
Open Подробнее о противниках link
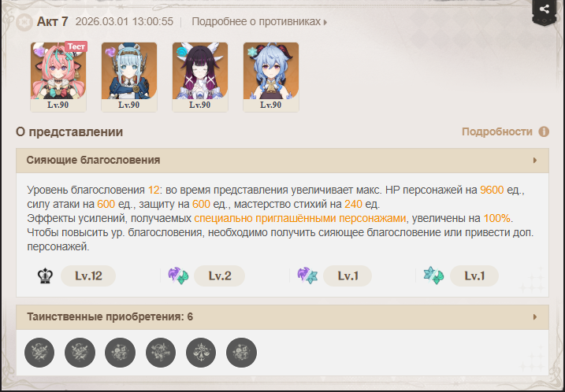259,21
